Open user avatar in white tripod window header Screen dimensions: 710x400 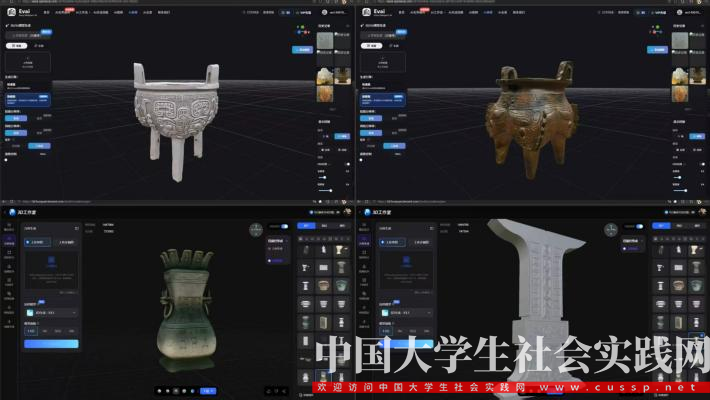click(324, 12)
